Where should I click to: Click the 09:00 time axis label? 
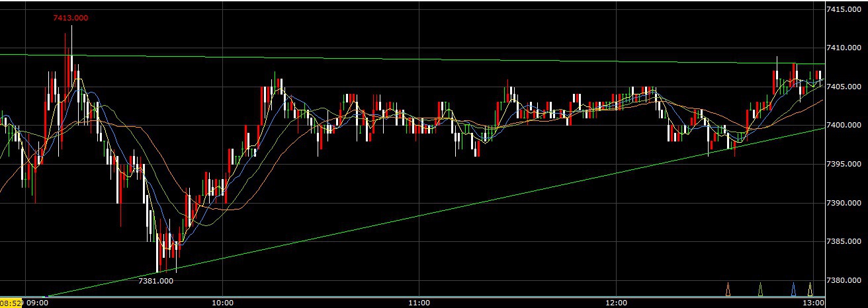[38, 303]
